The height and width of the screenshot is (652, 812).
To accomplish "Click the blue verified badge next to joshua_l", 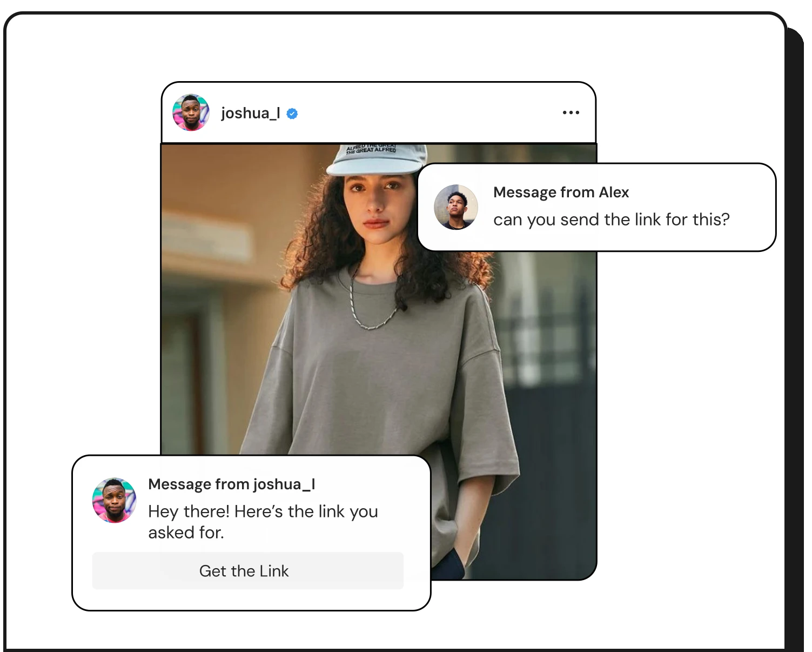I will click(292, 114).
